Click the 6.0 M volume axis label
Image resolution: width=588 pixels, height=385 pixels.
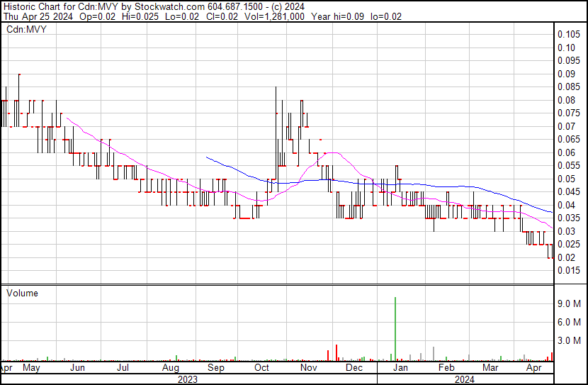click(x=569, y=322)
